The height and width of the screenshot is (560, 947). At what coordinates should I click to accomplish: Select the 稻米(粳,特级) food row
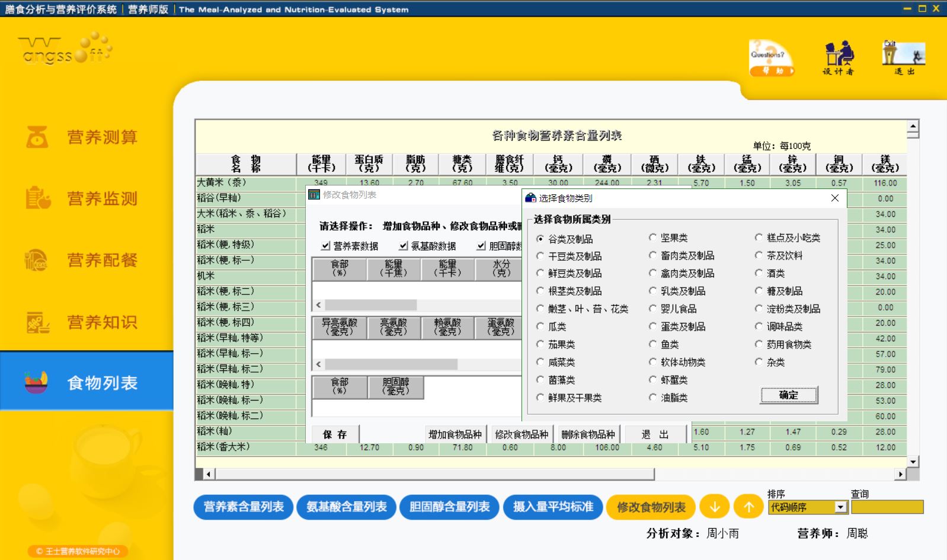(x=246, y=245)
